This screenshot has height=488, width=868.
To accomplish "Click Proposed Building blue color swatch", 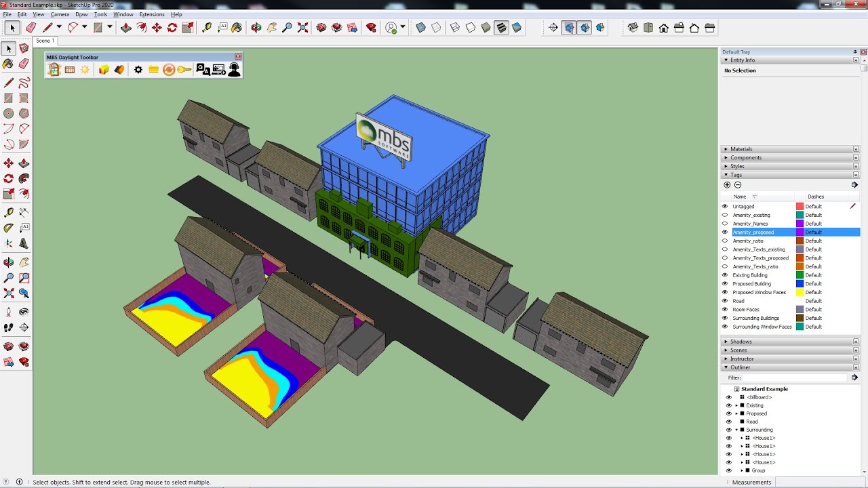I will tap(800, 284).
